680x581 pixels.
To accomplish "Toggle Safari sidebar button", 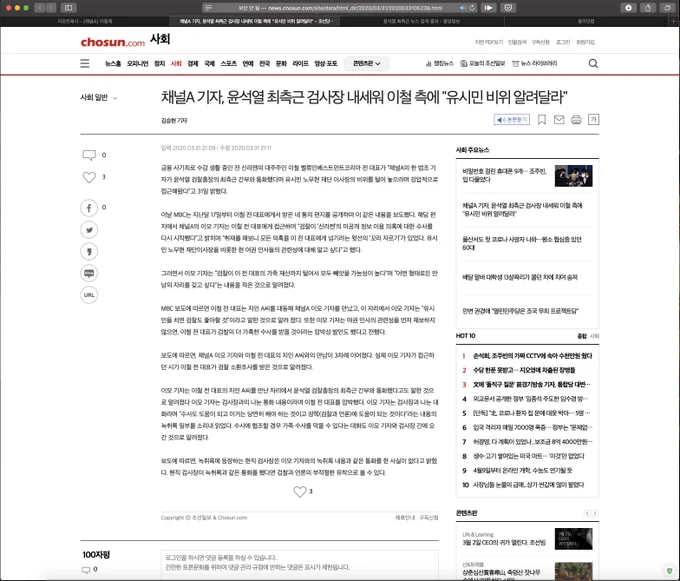I will tap(69, 8).
